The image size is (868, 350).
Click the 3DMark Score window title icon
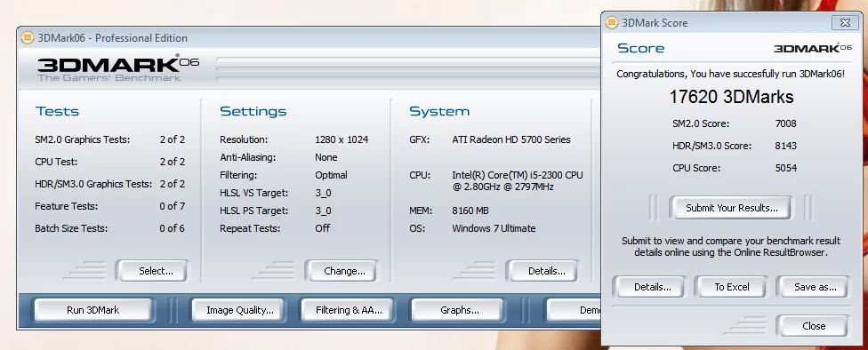click(x=612, y=23)
